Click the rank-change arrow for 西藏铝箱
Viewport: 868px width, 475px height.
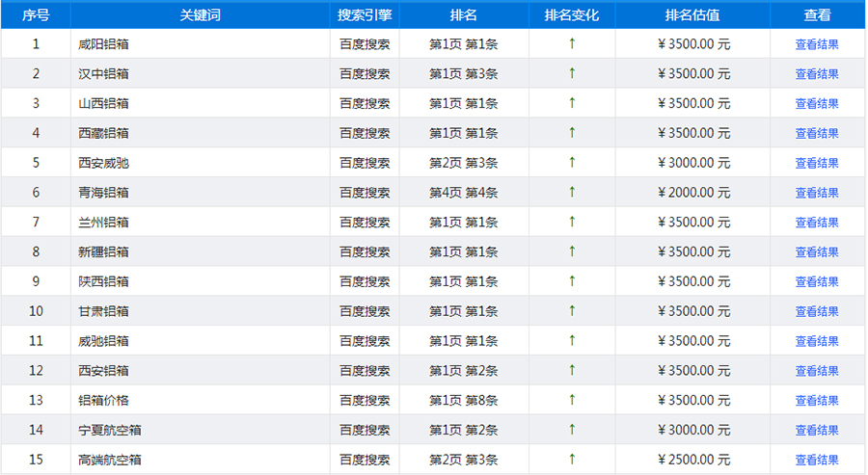[x=572, y=132]
